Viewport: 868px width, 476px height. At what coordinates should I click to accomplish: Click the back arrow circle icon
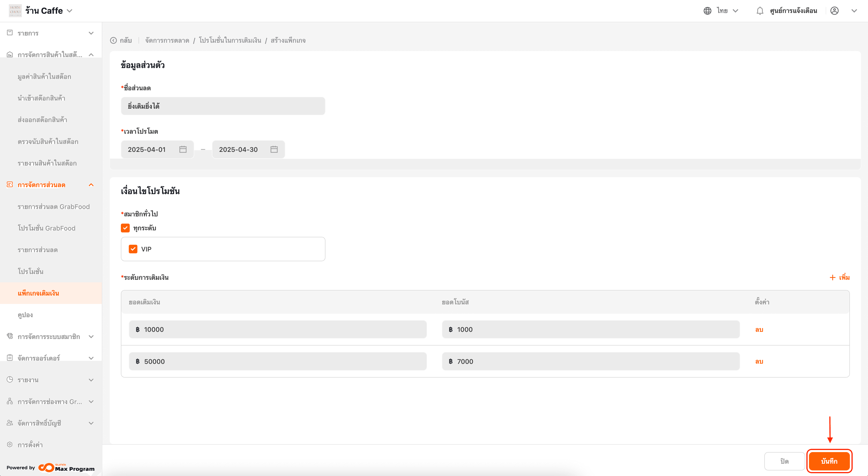coord(113,40)
